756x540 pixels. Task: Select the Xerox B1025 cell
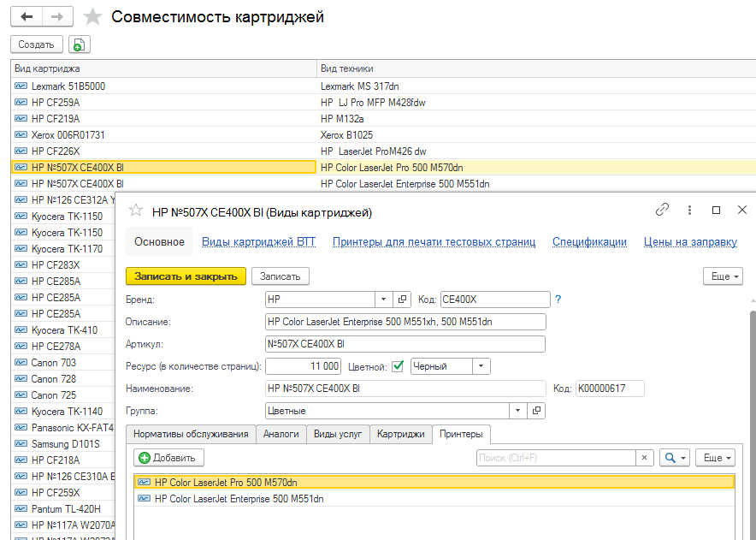click(536, 134)
